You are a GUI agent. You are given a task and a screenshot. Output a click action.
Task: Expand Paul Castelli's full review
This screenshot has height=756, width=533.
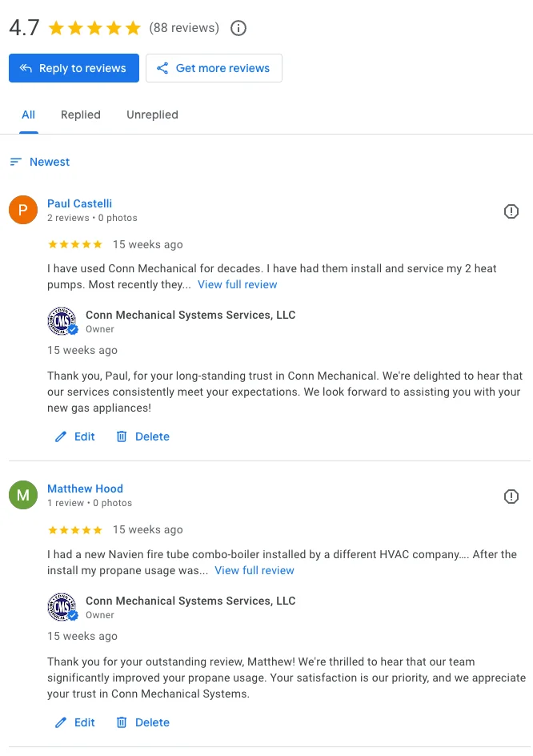point(238,284)
